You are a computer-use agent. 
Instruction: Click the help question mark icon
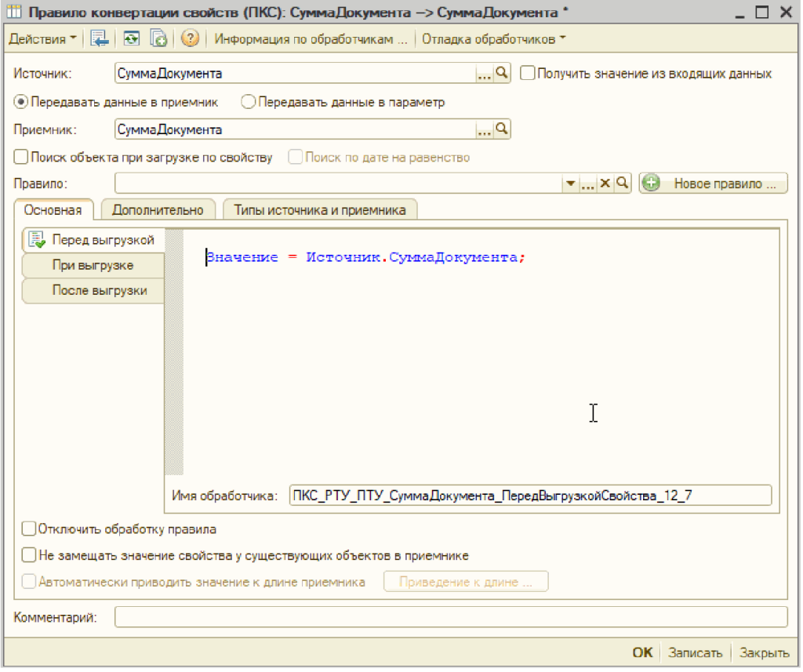tap(190, 39)
